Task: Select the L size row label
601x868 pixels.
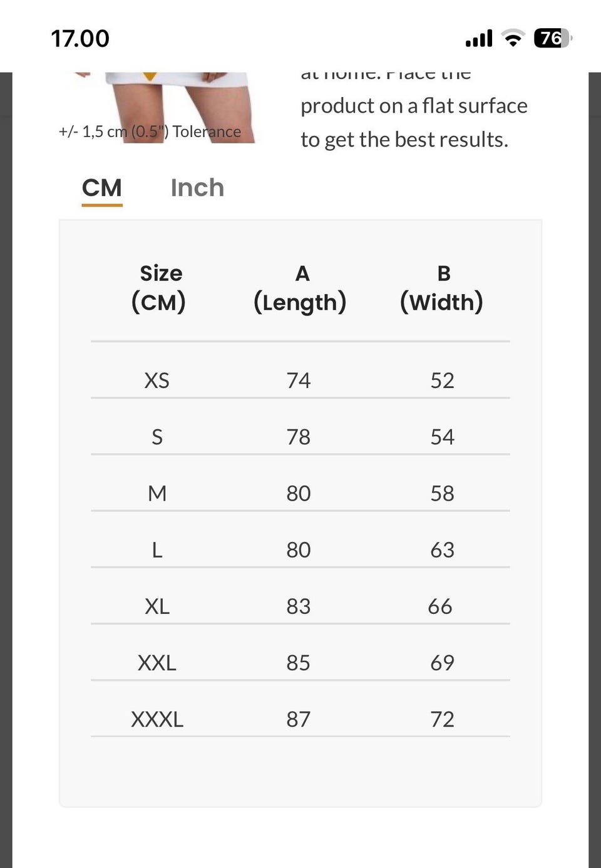Action: 157,549
